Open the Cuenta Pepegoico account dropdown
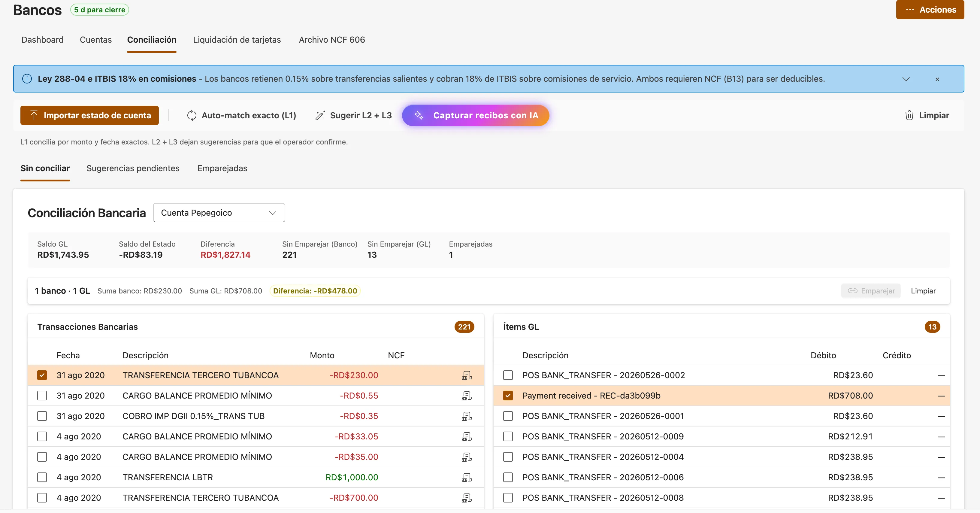 coord(219,213)
